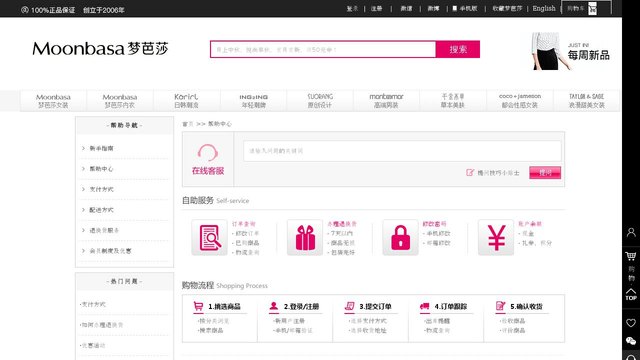Screen dimensions: 640x360
Task: Click the TOP back-to-top arrow
Action: 631,294
